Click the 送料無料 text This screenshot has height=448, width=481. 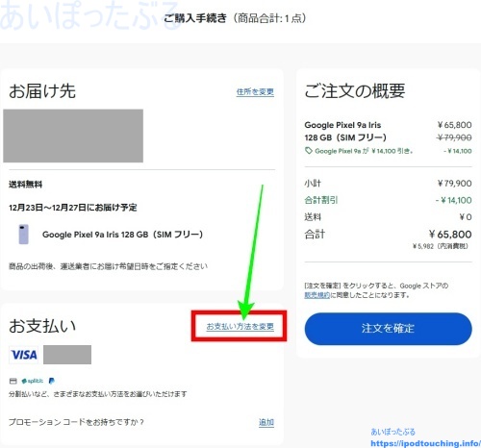[x=25, y=185]
